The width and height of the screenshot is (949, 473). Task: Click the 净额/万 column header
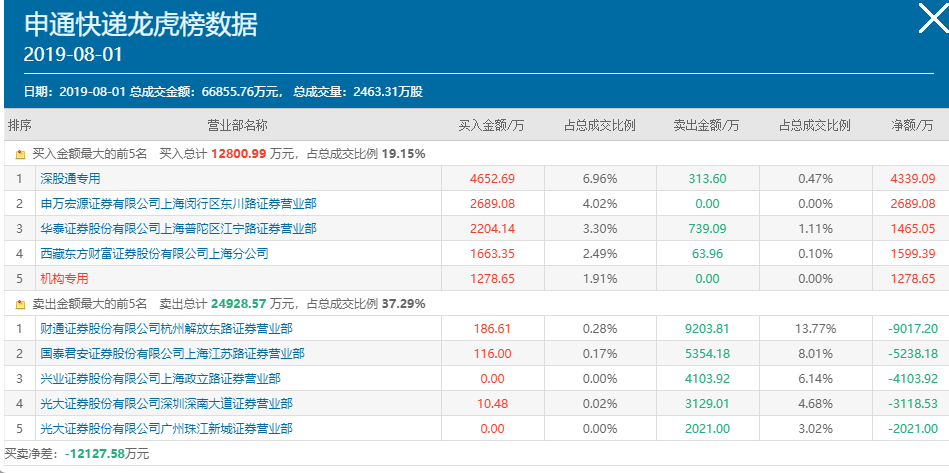(912, 126)
